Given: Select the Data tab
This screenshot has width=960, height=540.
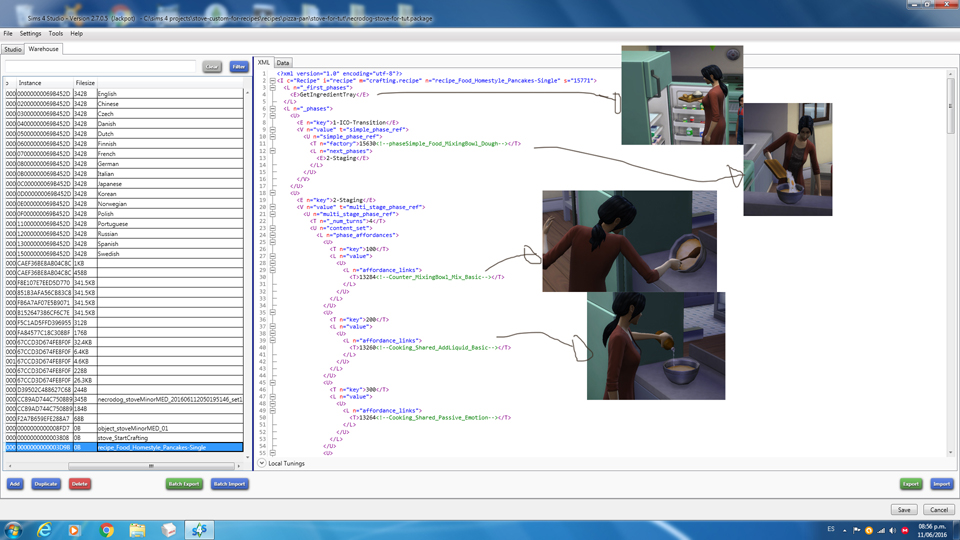Looking at the screenshot, I should pos(283,62).
